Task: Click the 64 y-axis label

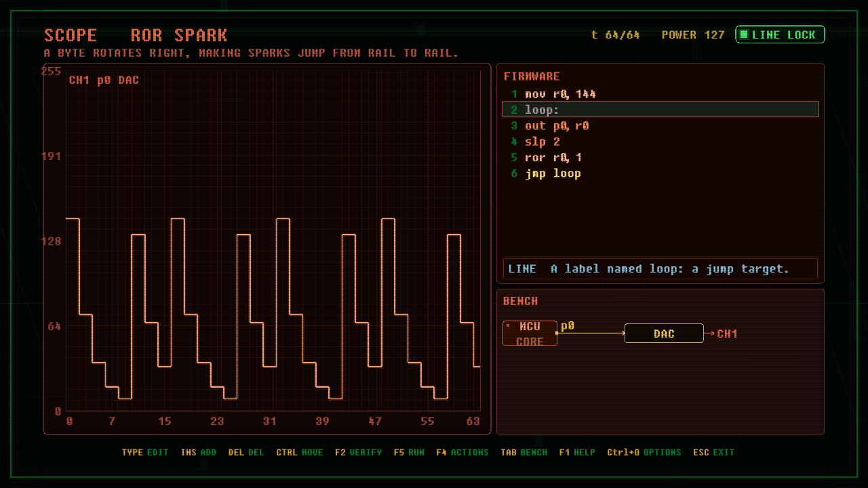Action: 54,326
